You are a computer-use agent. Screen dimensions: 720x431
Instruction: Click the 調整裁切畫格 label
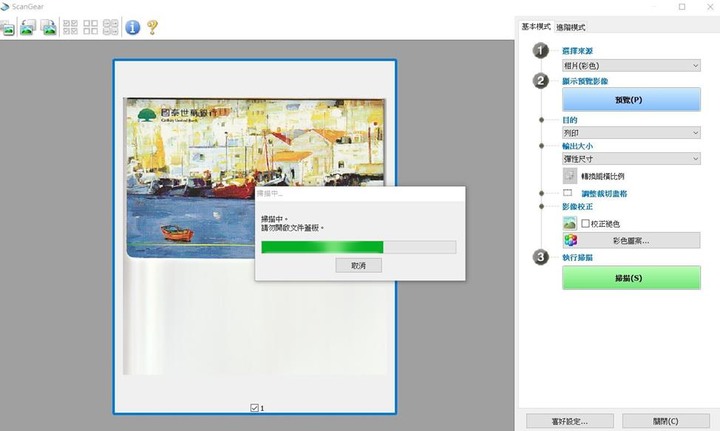point(604,194)
